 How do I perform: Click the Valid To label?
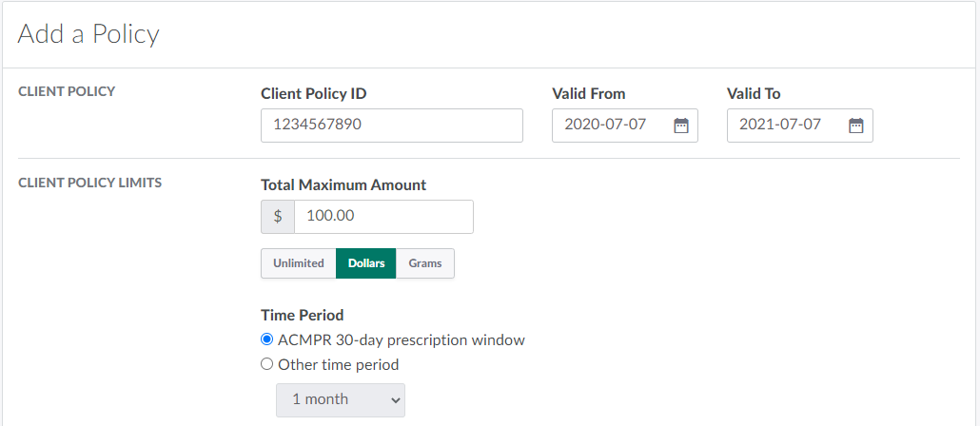pos(754,93)
